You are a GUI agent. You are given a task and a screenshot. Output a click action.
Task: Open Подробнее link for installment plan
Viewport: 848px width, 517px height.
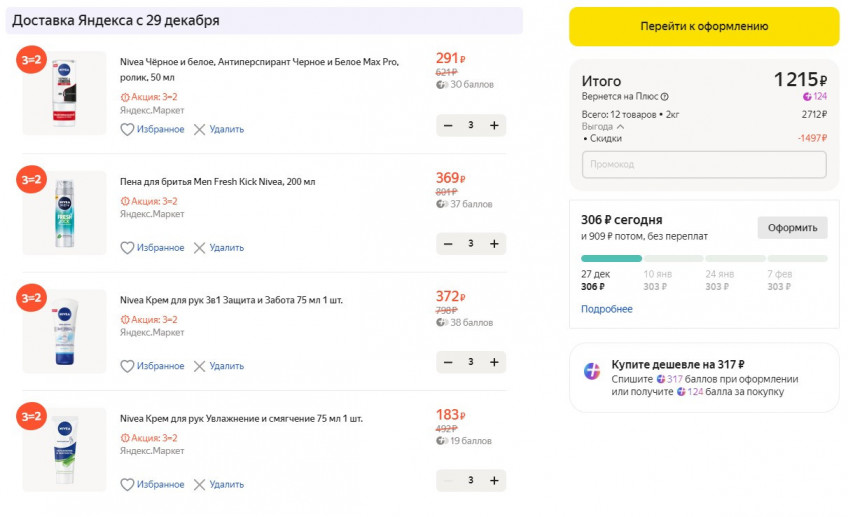point(607,309)
